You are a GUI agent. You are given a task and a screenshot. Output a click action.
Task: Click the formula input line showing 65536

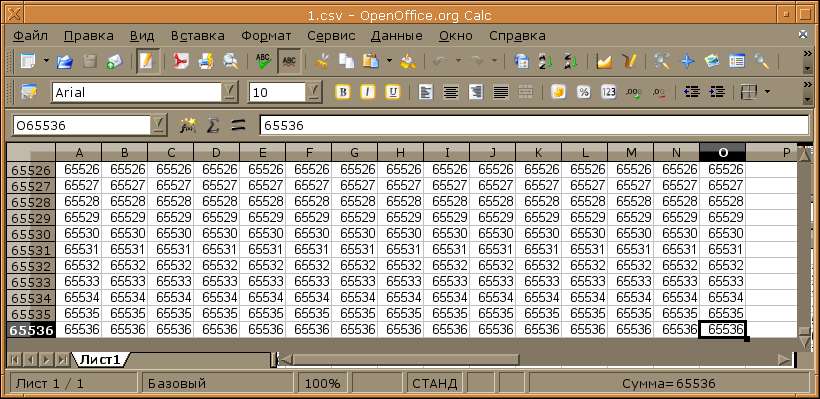coord(534,126)
